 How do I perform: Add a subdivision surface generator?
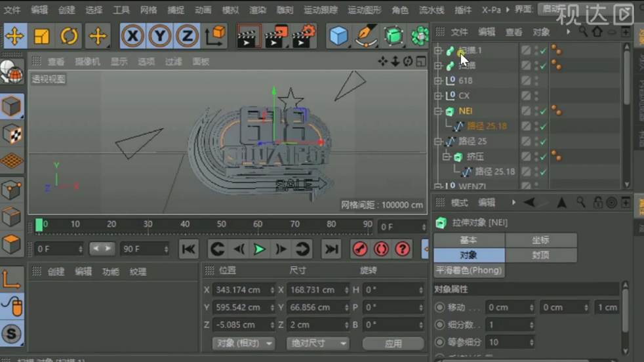pyautogui.click(x=393, y=36)
